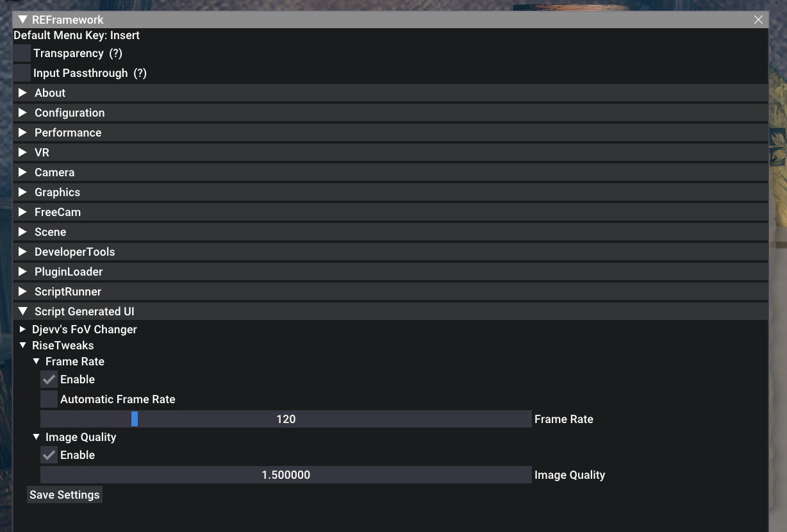Viewport: 787px width, 532px height.
Task: Click the Transparency (?) help marker
Action: [x=115, y=53]
